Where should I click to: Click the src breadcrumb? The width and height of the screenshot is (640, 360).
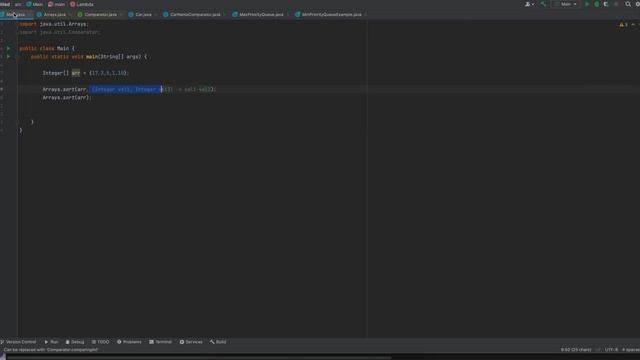pos(18,4)
